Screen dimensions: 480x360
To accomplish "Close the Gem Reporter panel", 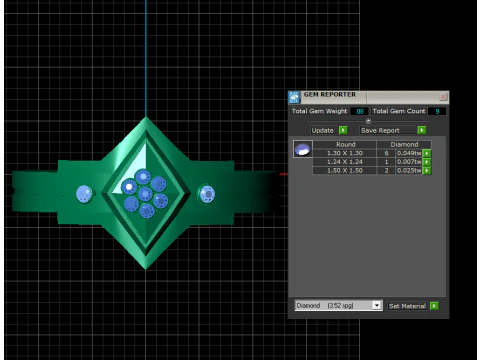I will pos(443,97).
